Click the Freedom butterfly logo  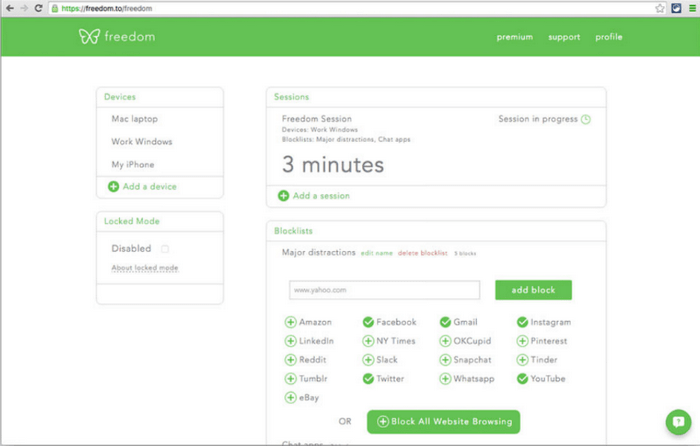coord(89,36)
